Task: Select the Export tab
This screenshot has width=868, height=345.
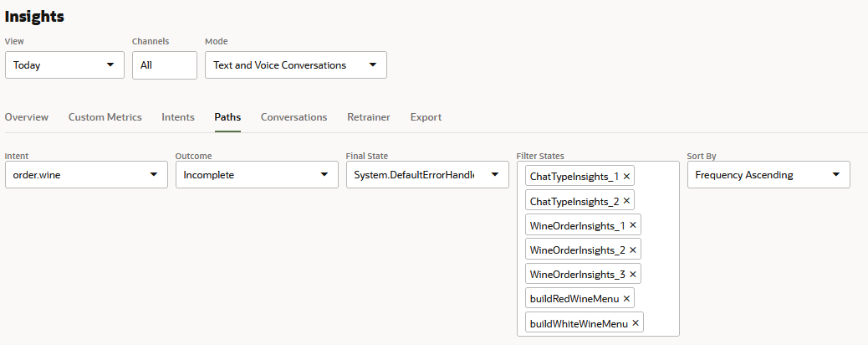Action: pyautogui.click(x=426, y=117)
